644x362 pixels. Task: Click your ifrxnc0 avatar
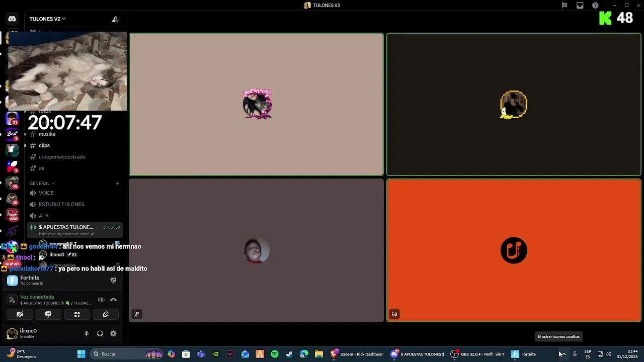(x=11, y=333)
